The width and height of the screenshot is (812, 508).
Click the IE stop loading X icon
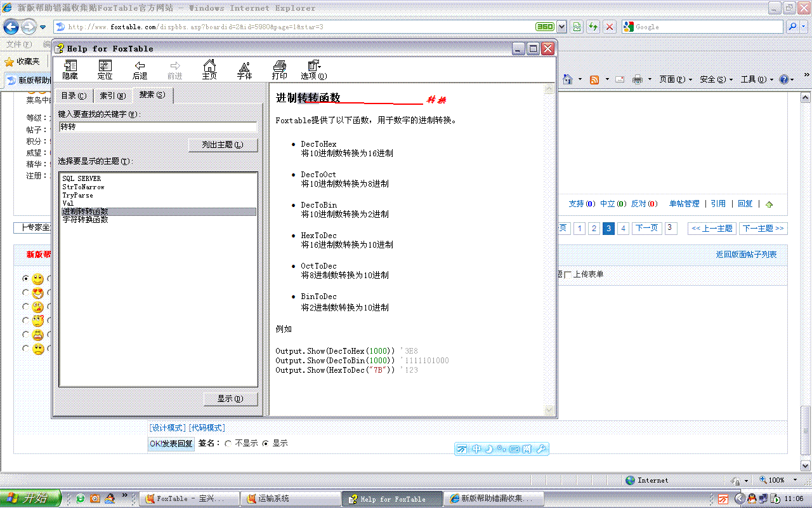pos(610,27)
